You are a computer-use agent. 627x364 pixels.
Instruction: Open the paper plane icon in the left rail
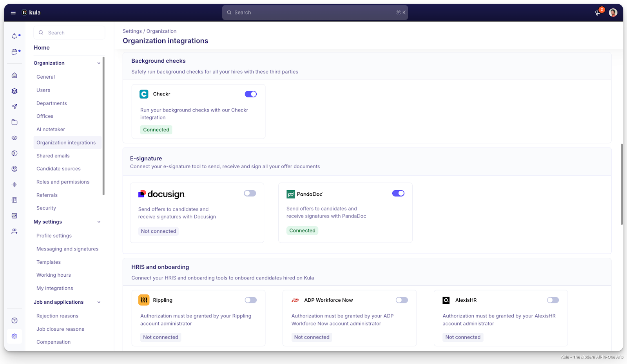point(14,106)
